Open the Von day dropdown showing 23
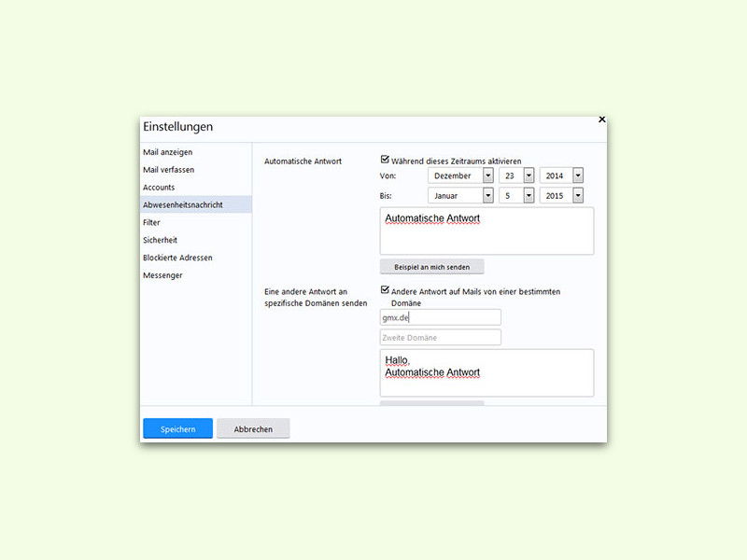Viewport: 747px width, 560px height. coord(516,175)
